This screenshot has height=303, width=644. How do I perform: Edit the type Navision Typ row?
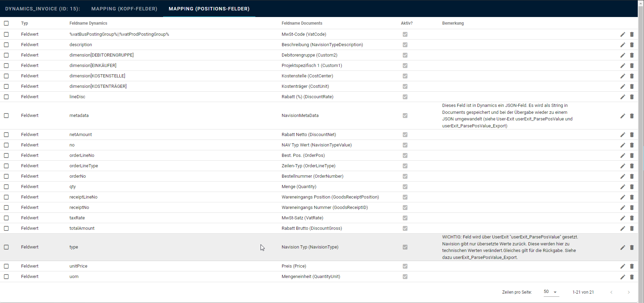coord(623,247)
